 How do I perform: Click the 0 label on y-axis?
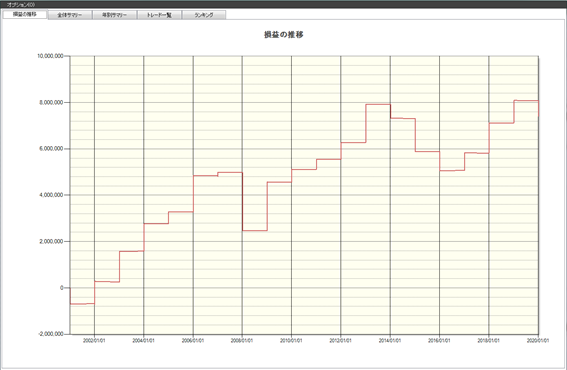tap(61, 288)
